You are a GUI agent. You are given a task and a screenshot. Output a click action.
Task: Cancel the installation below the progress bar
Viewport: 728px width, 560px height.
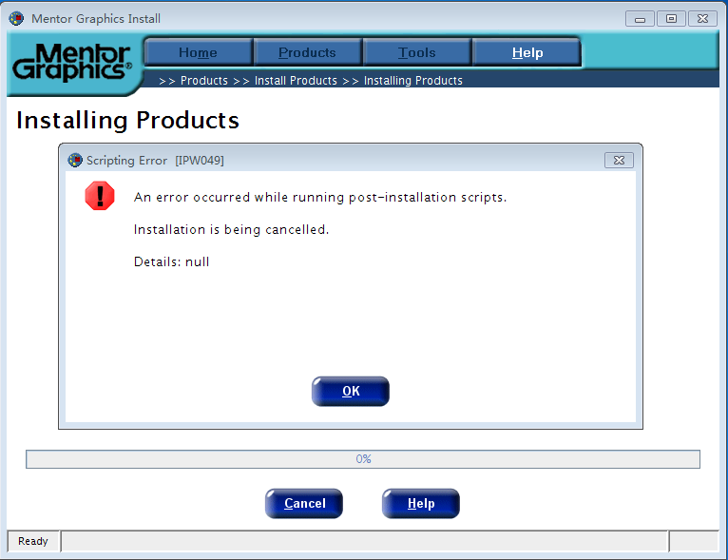[x=304, y=503]
